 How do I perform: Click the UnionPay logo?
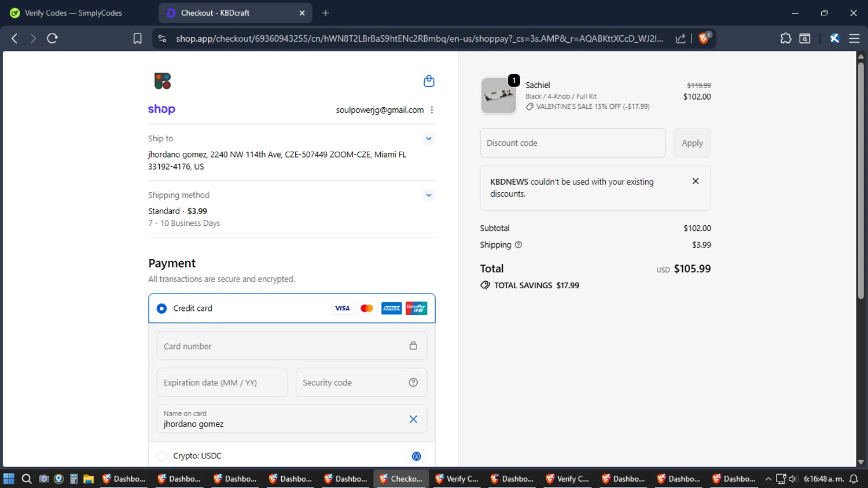click(x=416, y=309)
